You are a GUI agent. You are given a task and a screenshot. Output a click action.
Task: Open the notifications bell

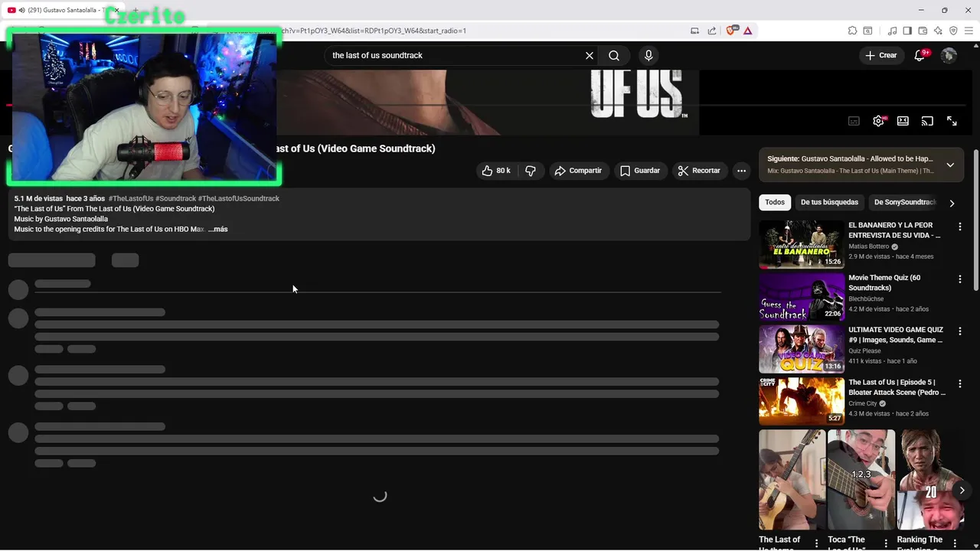(x=920, y=55)
